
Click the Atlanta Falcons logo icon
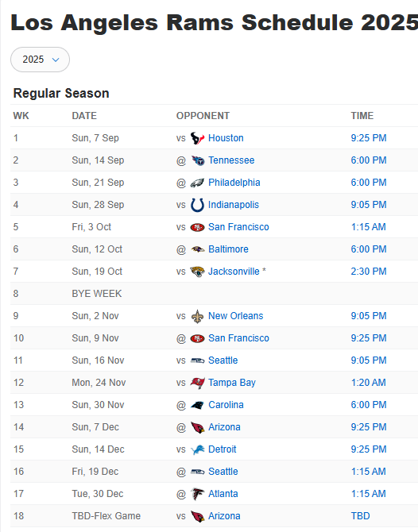197,494
